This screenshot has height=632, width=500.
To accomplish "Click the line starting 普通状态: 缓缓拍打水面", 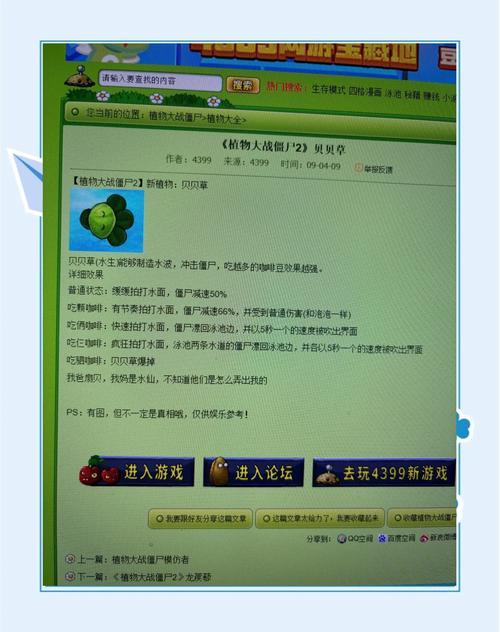I will 147,292.
